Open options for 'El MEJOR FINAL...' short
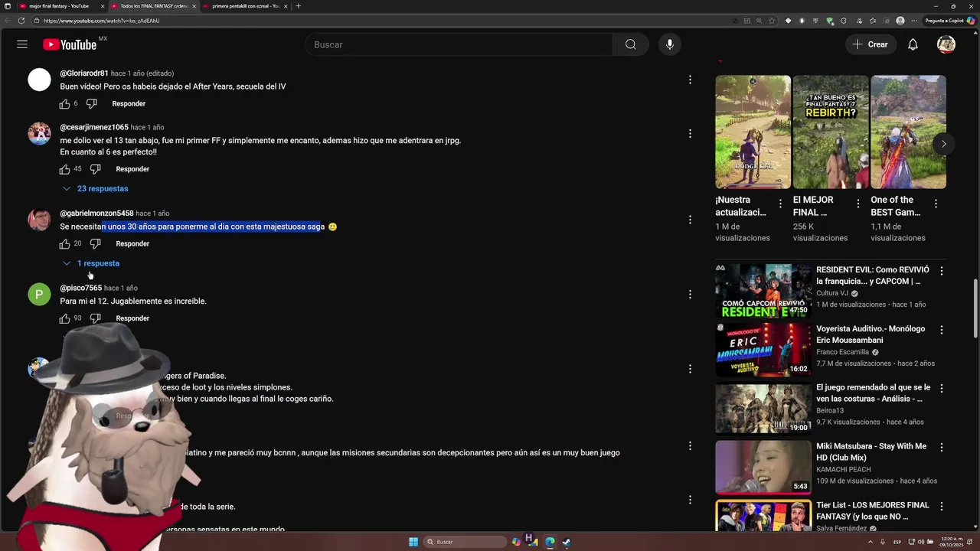 pyautogui.click(x=858, y=204)
